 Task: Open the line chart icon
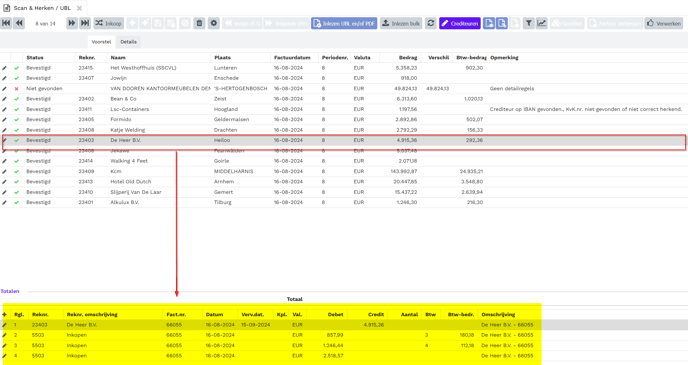click(542, 23)
